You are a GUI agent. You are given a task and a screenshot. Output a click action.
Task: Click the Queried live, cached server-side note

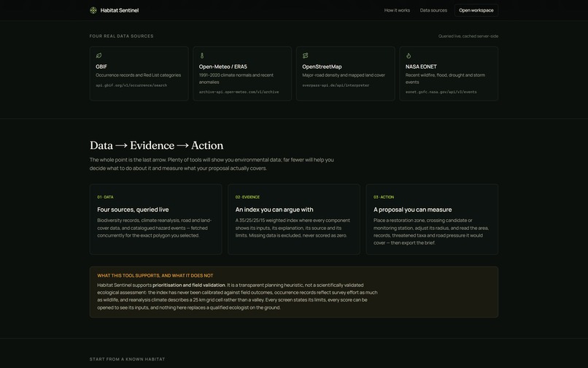click(x=468, y=36)
